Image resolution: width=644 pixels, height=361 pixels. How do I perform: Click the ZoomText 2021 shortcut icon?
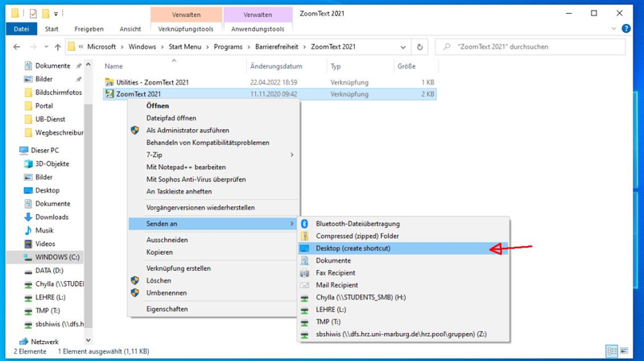[x=109, y=93]
